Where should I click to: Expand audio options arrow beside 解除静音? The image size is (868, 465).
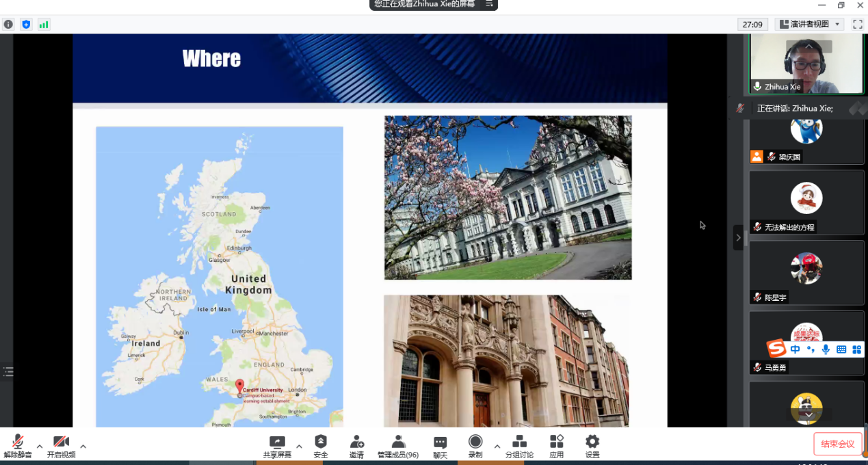40,447
